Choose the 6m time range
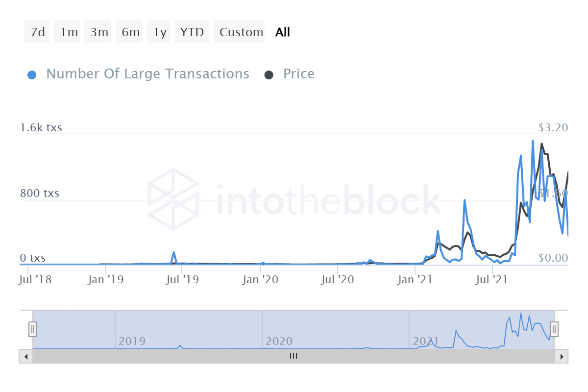 point(130,32)
